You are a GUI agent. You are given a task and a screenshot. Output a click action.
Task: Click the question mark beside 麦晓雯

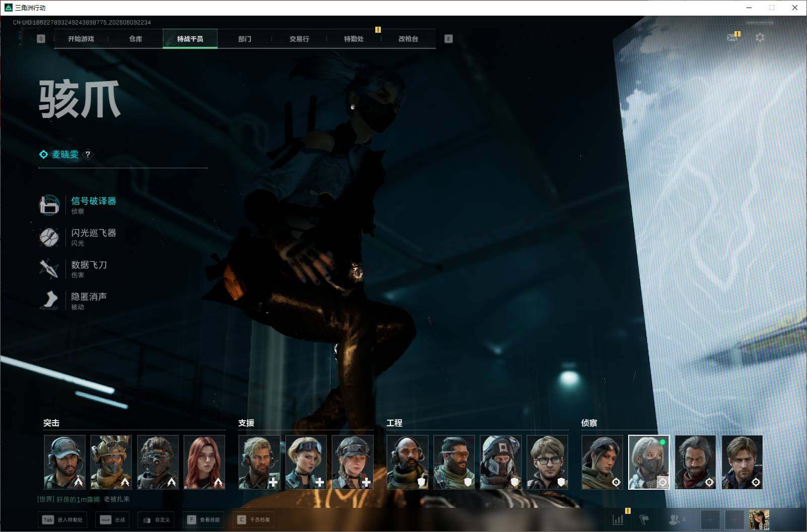[x=88, y=155]
